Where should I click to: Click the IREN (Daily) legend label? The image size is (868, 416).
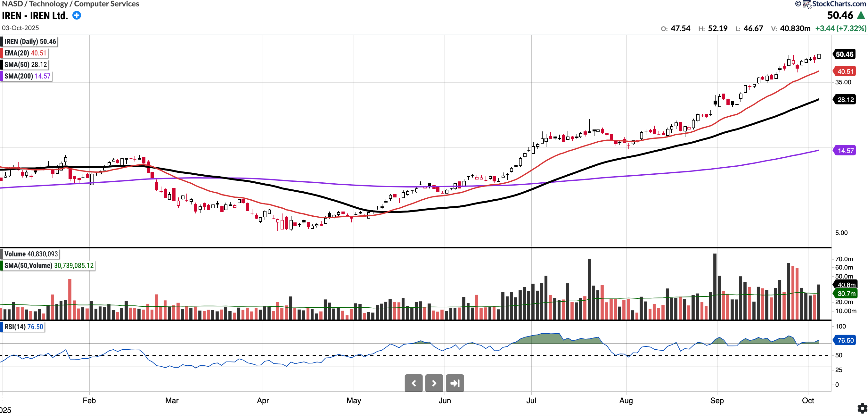30,41
